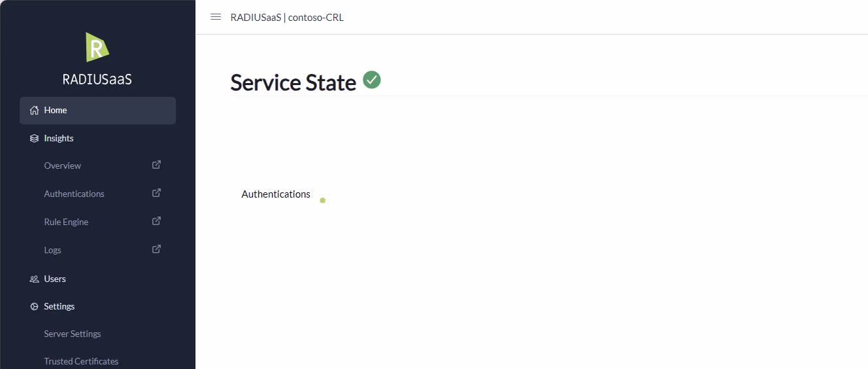Click the hamburger menu icon
868x369 pixels.
pos(216,17)
